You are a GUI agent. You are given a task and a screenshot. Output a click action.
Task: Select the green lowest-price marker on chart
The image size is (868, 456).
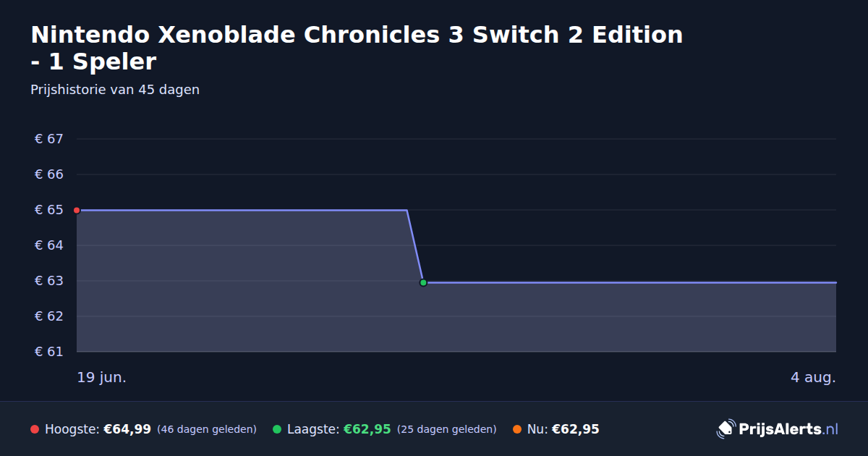[423, 282]
